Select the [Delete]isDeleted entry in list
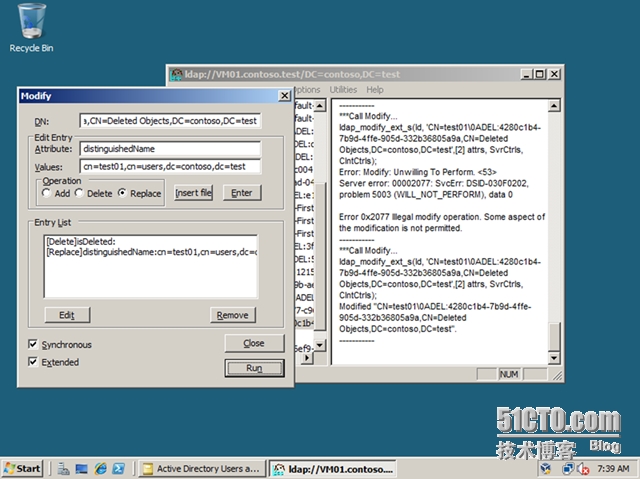The image size is (640, 479). (81, 242)
